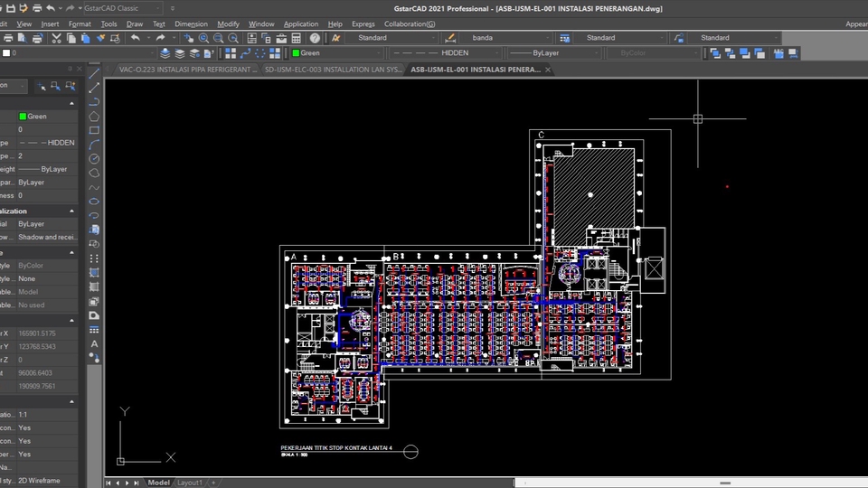
Task: Open the Layer Properties Manager icon
Action: pos(165,53)
